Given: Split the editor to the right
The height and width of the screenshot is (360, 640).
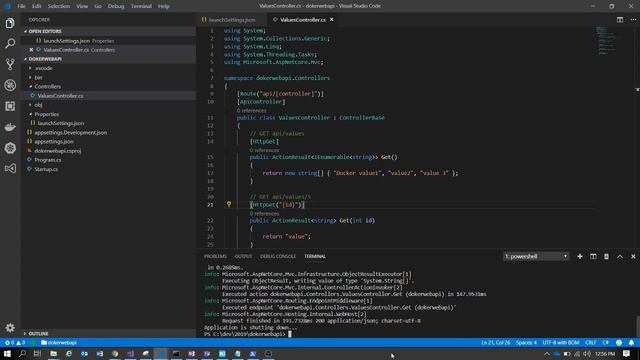Looking at the screenshot, I should coord(620,20).
